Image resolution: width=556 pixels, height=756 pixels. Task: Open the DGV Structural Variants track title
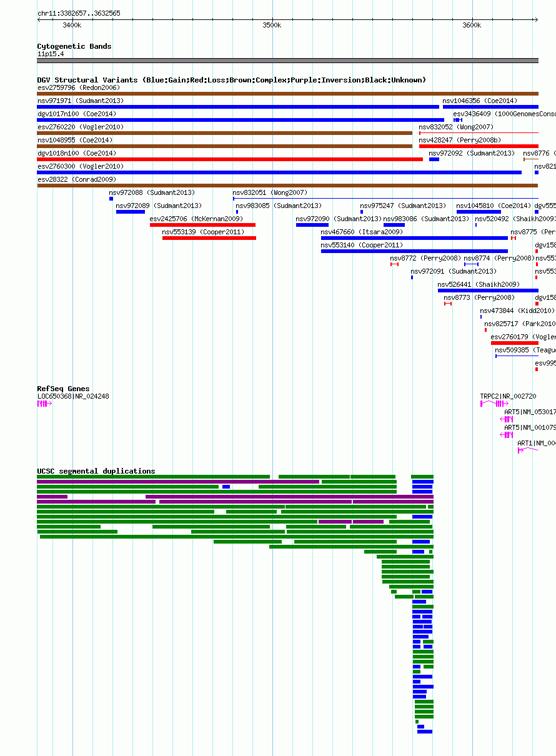coord(232,80)
